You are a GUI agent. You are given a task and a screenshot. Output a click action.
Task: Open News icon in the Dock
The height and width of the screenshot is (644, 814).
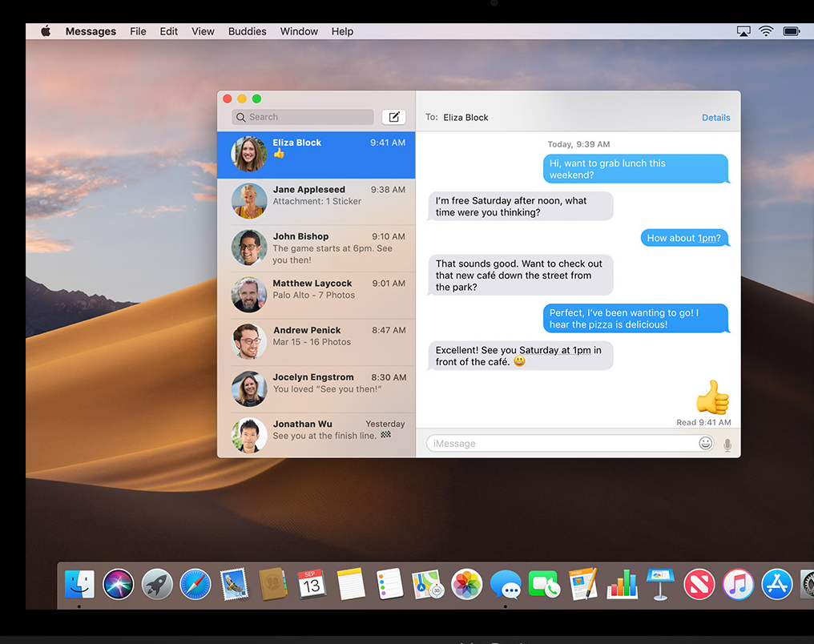pyautogui.click(x=699, y=584)
